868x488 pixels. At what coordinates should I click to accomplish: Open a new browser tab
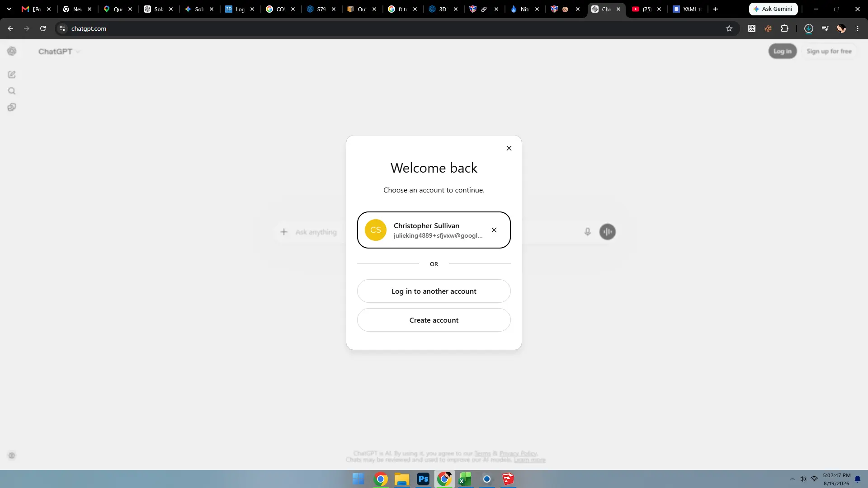click(x=716, y=9)
